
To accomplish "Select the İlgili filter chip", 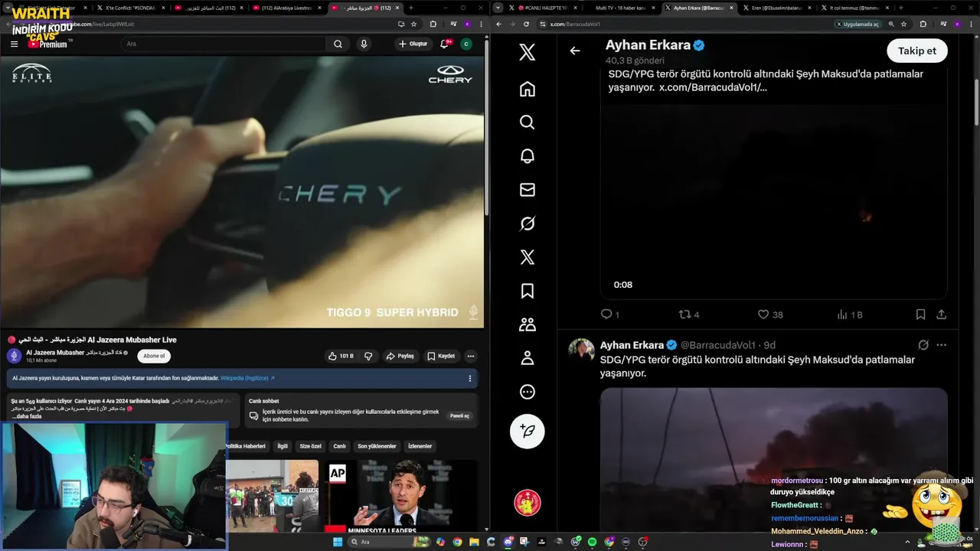I will 283,446.
